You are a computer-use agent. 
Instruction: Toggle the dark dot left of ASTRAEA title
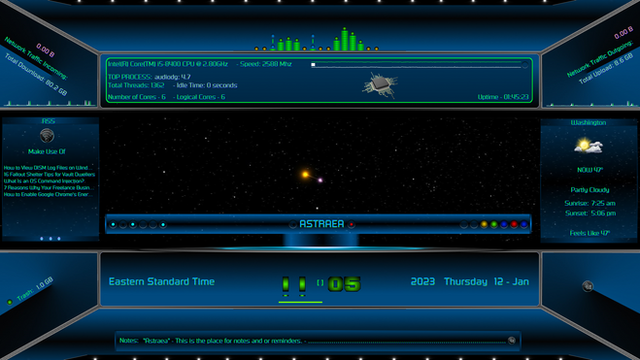(293, 224)
